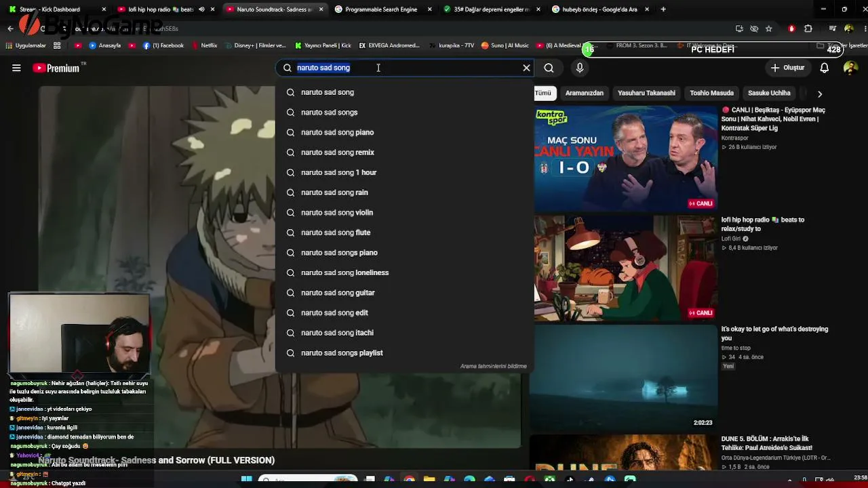Switch to the Stream - Kick Dashboard tab

tap(56, 9)
